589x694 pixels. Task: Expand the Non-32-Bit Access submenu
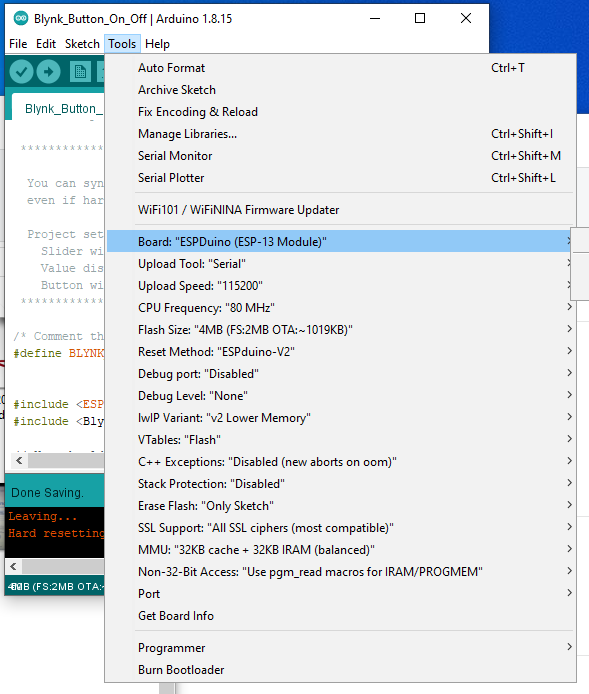coord(341,572)
